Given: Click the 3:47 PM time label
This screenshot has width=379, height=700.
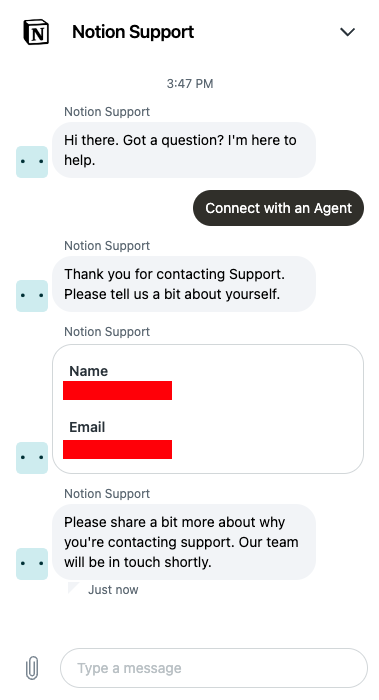Looking at the screenshot, I should pyautogui.click(x=190, y=83).
